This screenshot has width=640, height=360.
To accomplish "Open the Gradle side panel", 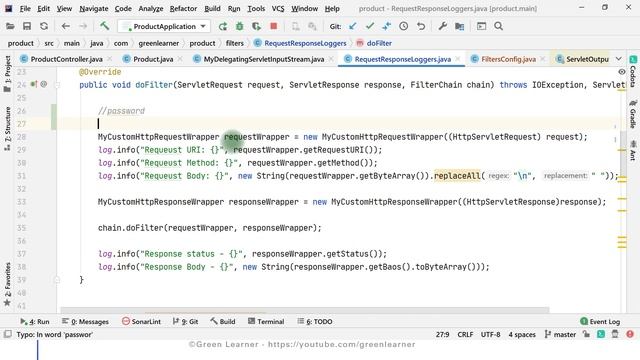I will tap(633, 115).
